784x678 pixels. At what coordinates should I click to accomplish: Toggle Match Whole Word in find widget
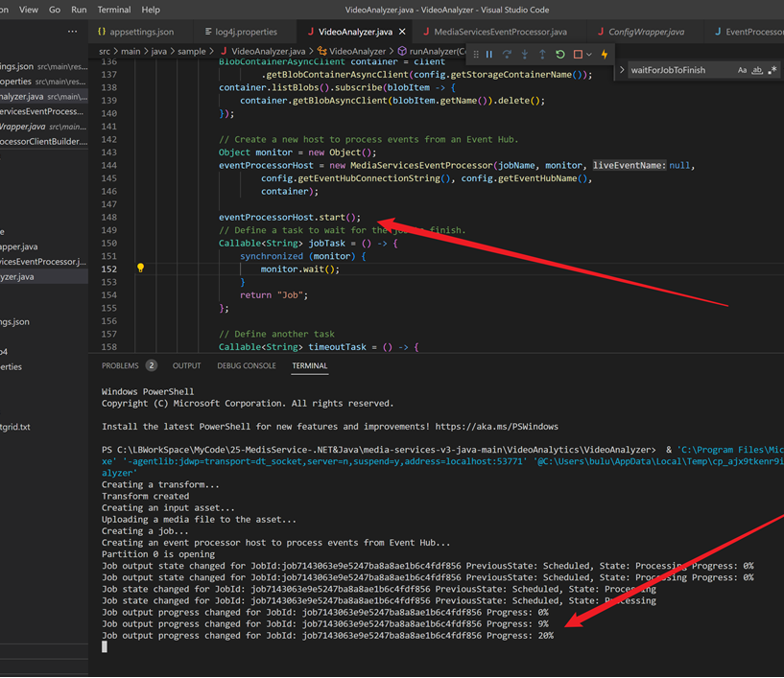click(x=758, y=70)
